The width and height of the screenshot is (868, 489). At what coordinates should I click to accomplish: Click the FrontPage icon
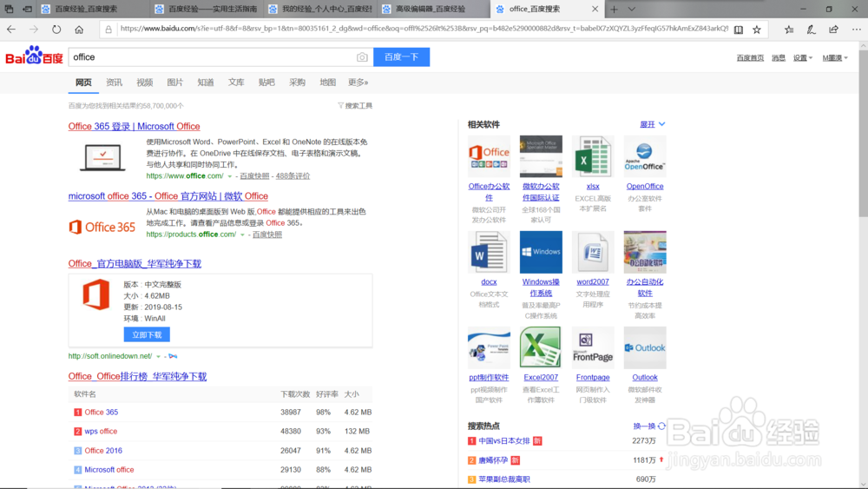tap(593, 347)
